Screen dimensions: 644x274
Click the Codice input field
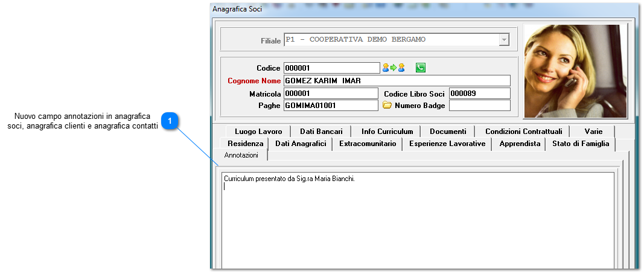[332, 68]
